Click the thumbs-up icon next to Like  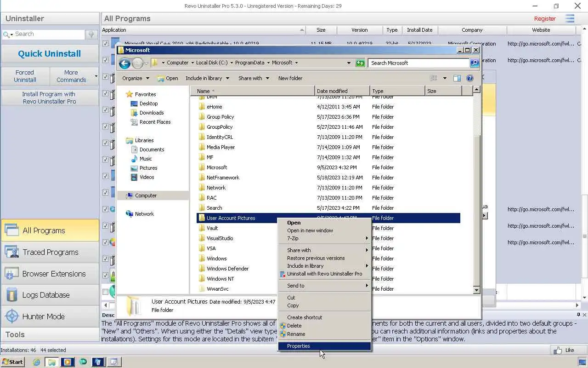click(x=558, y=350)
